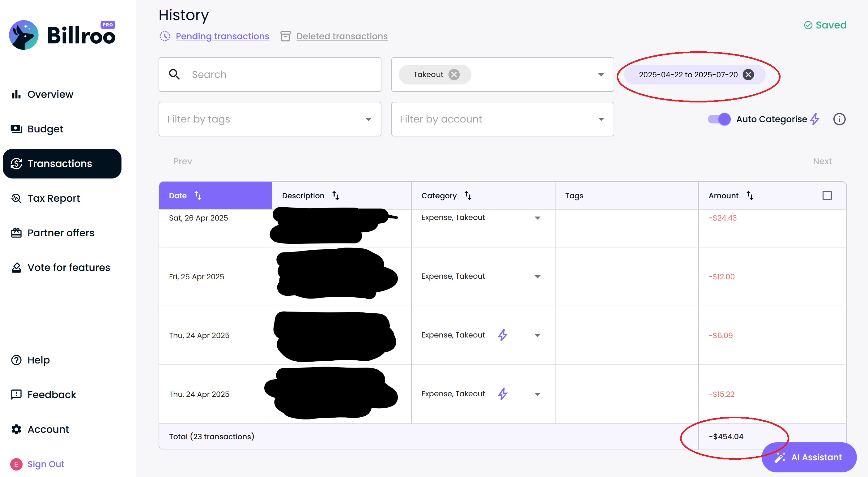This screenshot has width=868, height=477.
Task: Click the Partner offers gift icon
Action: pos(16,233)
